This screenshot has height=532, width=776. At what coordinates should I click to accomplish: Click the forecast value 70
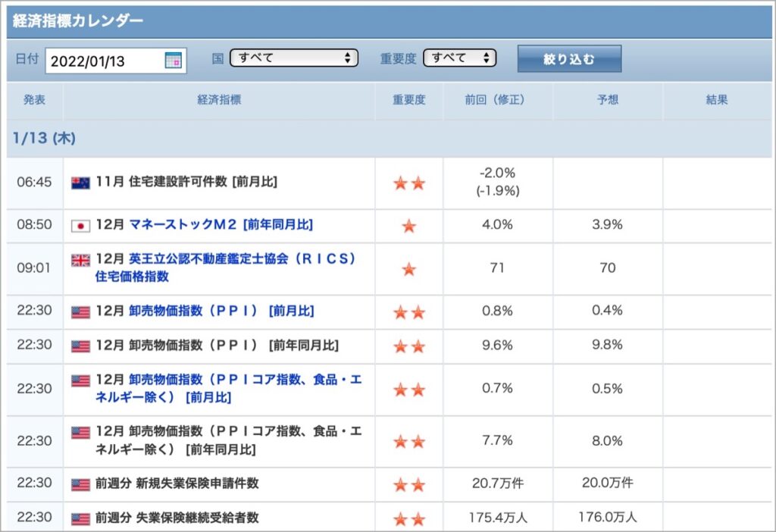pos(608,268)
